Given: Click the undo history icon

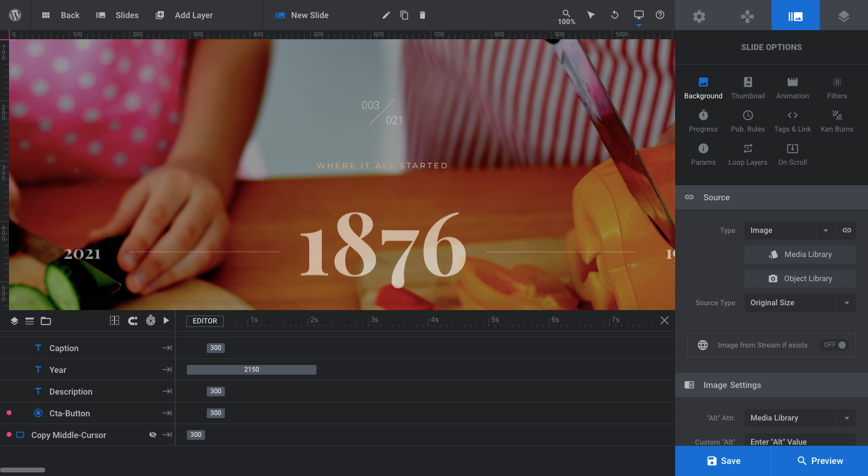Looking at the screenshot, I should click(615, 15).
